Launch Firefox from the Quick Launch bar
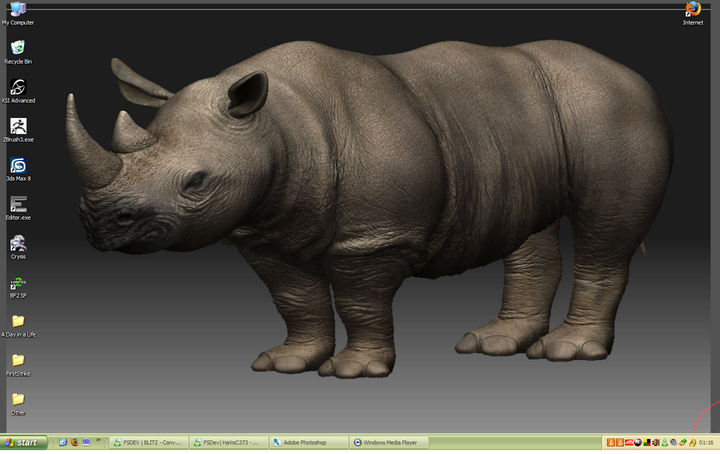This screenshot has width=720, height=454. point(75,443)
